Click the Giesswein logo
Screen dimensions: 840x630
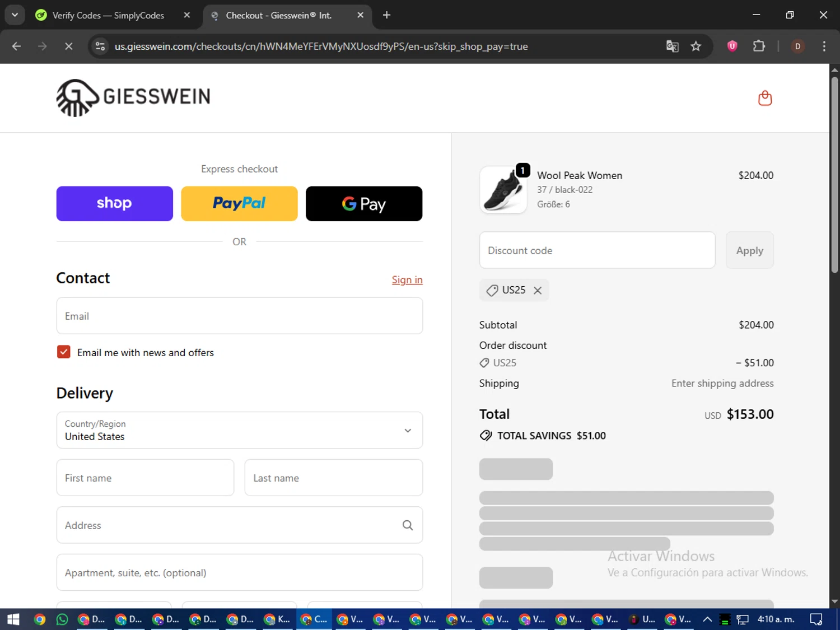point(133,97)
